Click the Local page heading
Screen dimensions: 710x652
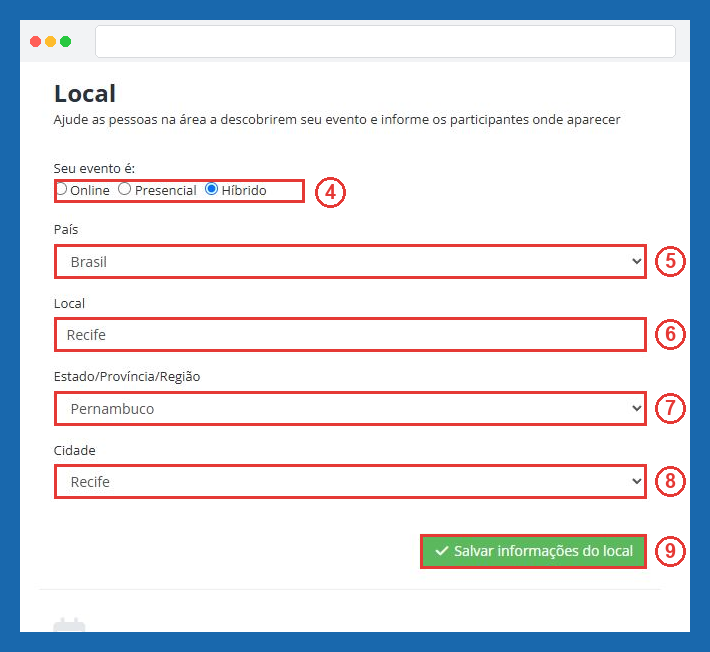(85, 94)
